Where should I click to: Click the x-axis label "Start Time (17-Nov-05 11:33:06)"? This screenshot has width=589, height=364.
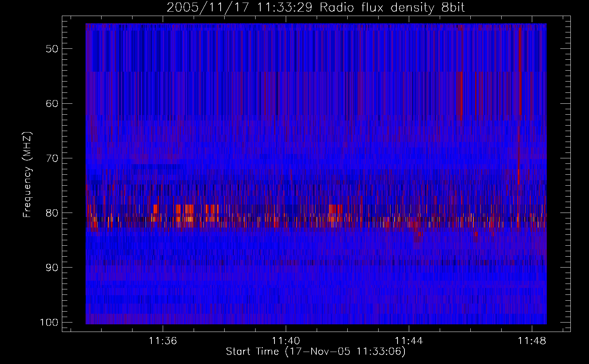316,352
